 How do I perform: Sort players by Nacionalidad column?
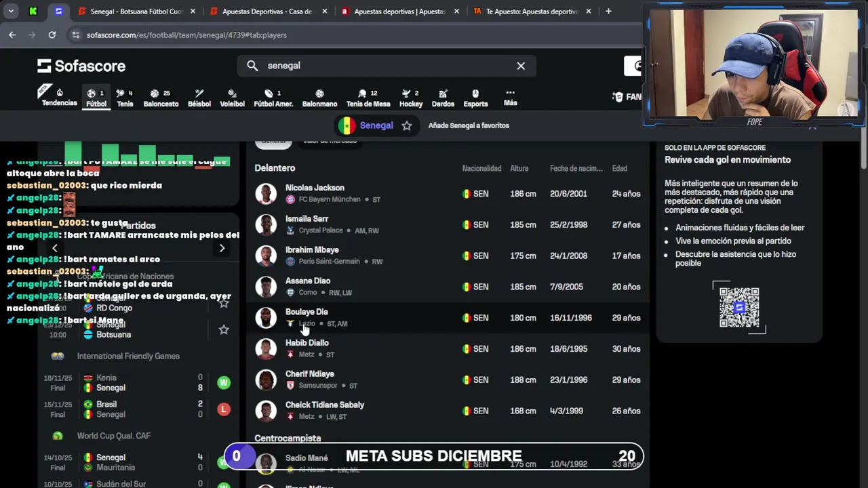click(x=481, y=168)
